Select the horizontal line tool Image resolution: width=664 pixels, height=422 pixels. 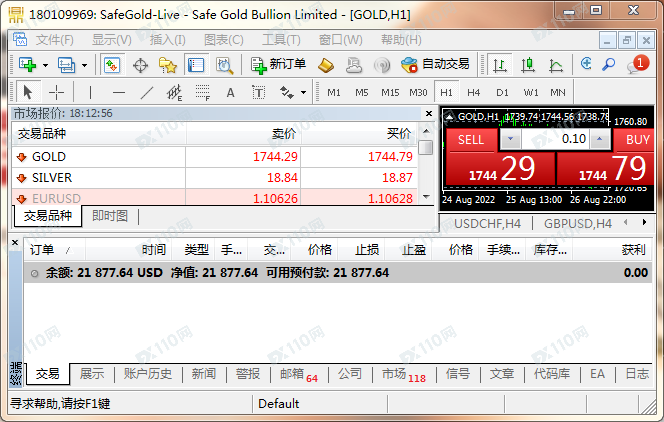point(119,92)
